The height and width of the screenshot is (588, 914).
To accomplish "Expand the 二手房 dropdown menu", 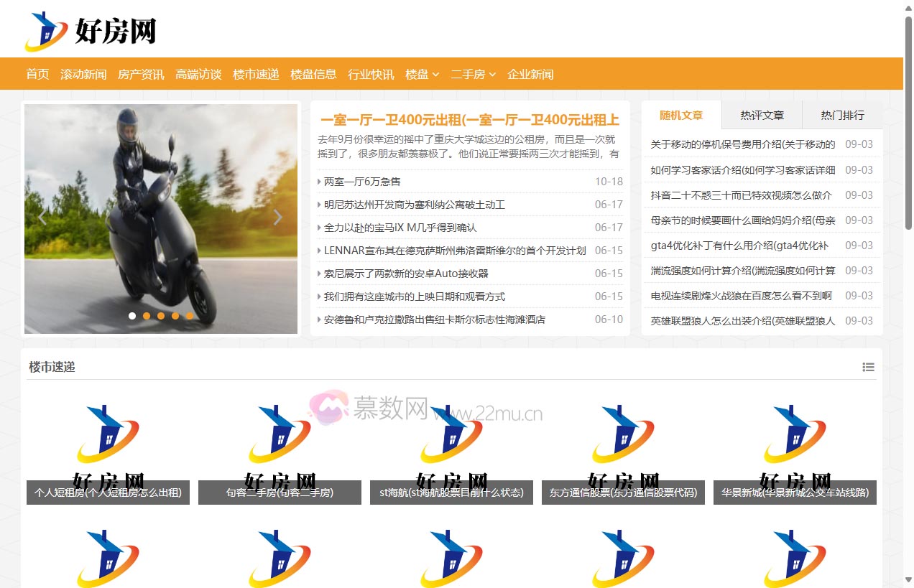I will coord(474,74).
